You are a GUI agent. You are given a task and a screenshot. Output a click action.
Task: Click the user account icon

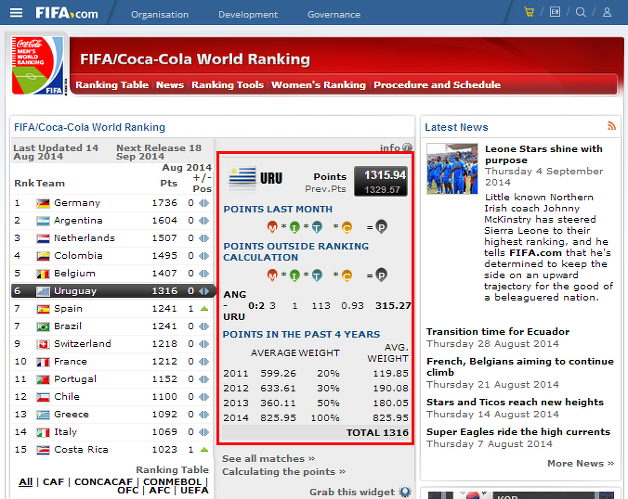[607, 12]
